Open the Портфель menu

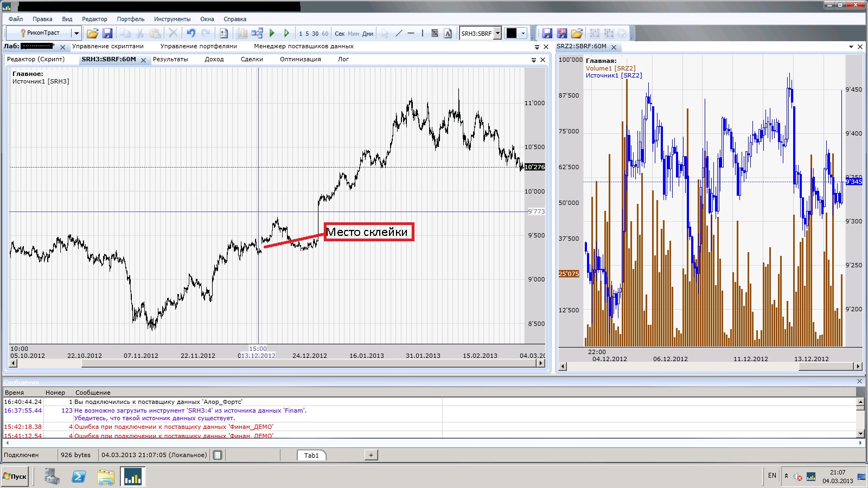pyautogui.click(x=131, y=19)
